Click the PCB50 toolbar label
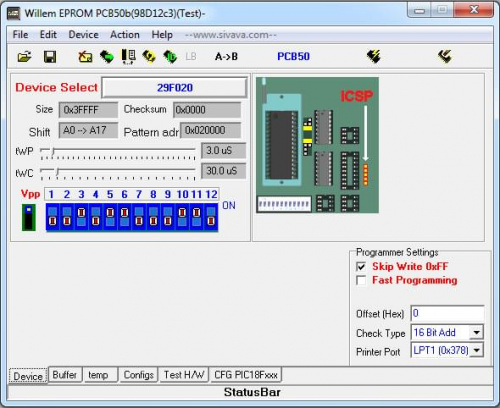 pyautogui.click(x=293, y=56)
